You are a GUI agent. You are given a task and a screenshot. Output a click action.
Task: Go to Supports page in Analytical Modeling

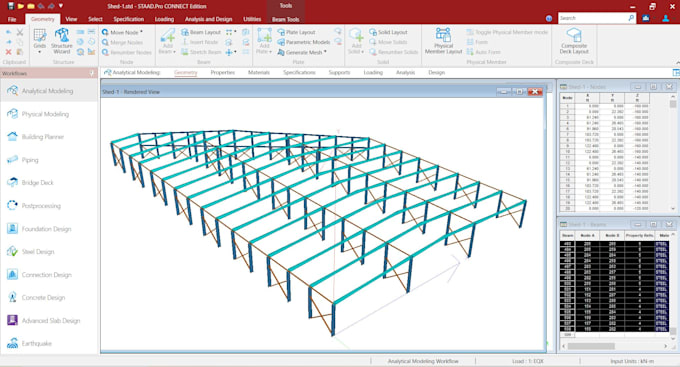339,72
